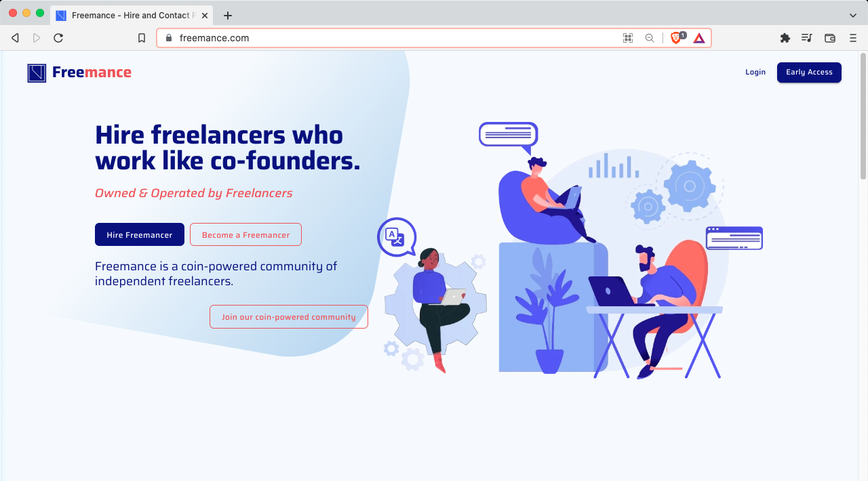Open the extensions puzzle-piece icon
Screen dimensions: 868x481
pyautogui.click(x=785, y=38)
